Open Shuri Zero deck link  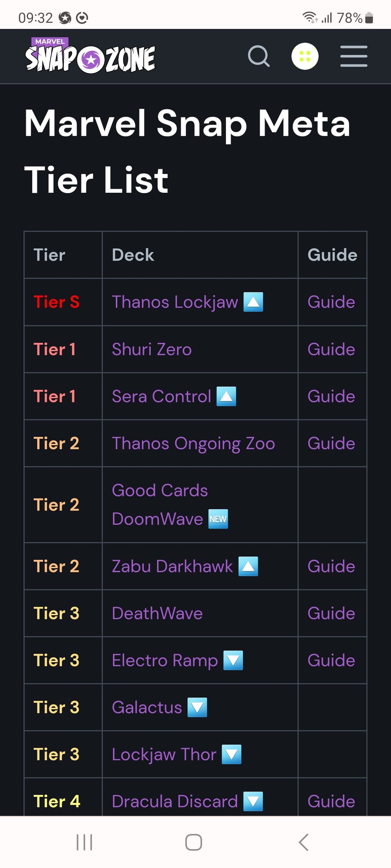pyautogui.click(x=152, y=349)
